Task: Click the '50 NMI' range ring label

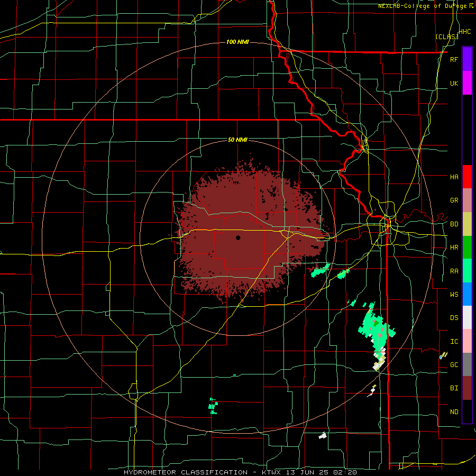Action: (x=237, y=140)
